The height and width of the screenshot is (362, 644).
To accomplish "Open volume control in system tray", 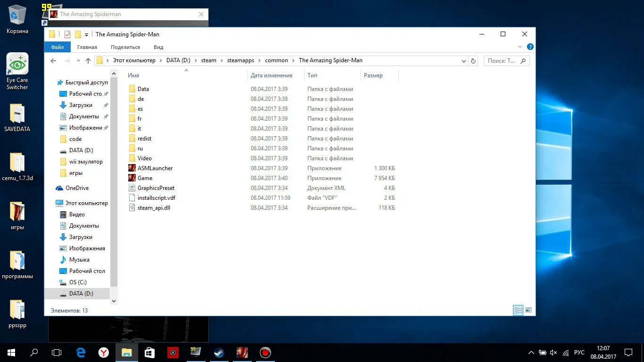I will (x=553, y=353).
